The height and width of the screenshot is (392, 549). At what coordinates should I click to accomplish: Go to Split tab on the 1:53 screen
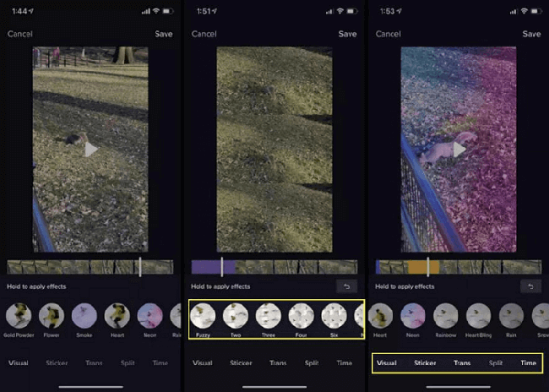(496, 363)
